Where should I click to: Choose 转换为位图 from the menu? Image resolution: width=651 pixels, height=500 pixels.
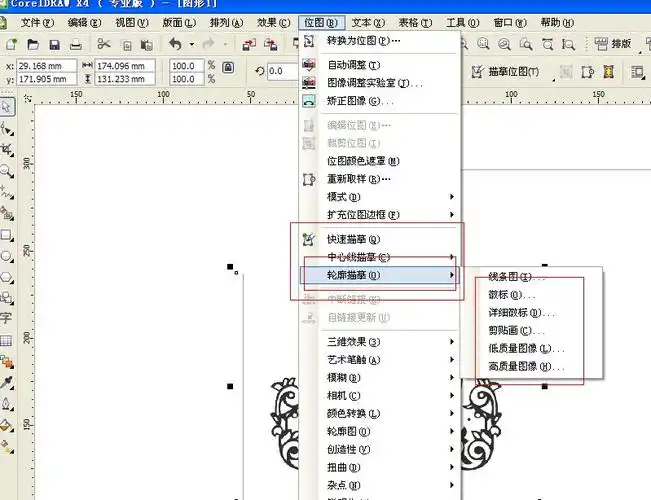(x=379, y=41)
